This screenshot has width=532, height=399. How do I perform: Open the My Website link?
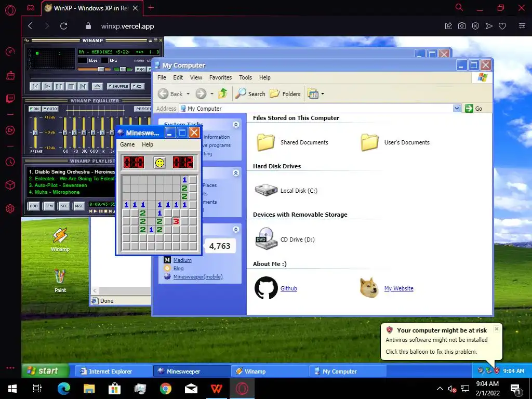pos(398,288)
